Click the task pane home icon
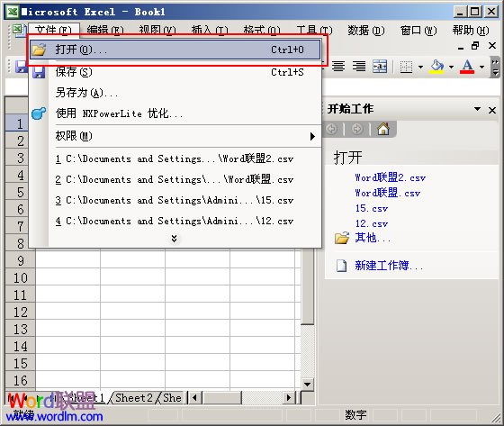The height and width of the screenshot is (426, 504). pyautogui.click(x=383, y=129)
